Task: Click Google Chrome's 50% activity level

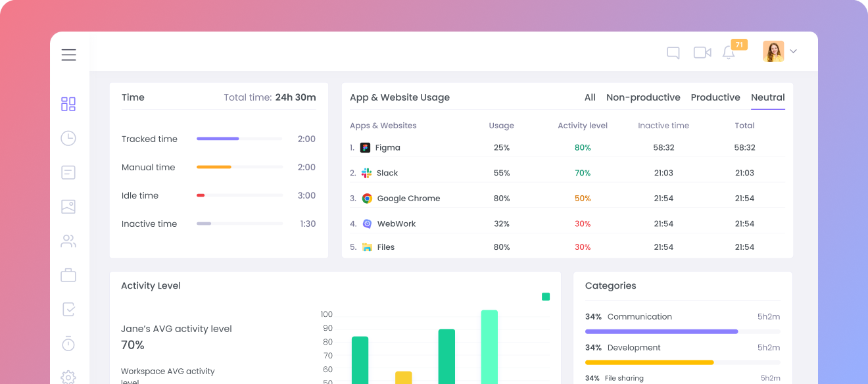Action: [x=583, y=199]
